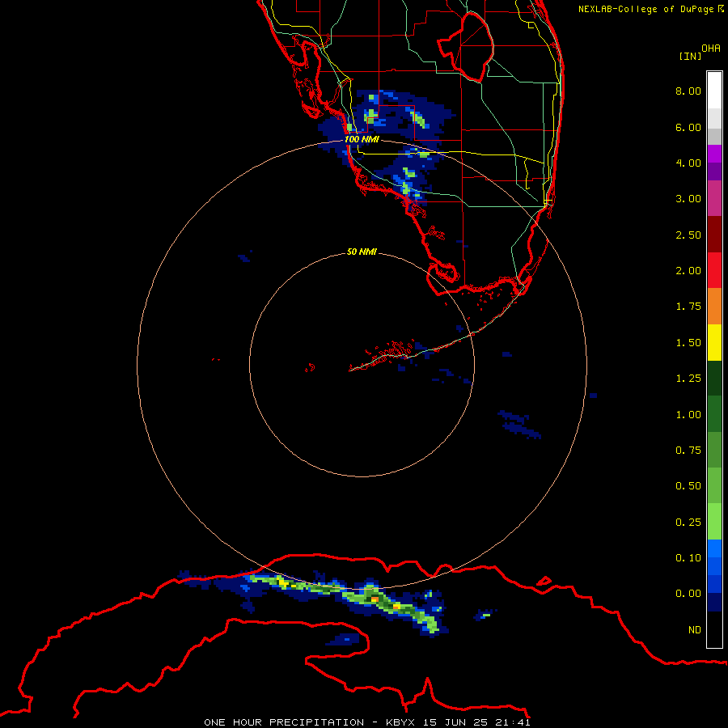This screenshot has width=728, height=728.
Task: Click the ONE HOUR PRECIPITATION caption text
Action: point(284,722)
